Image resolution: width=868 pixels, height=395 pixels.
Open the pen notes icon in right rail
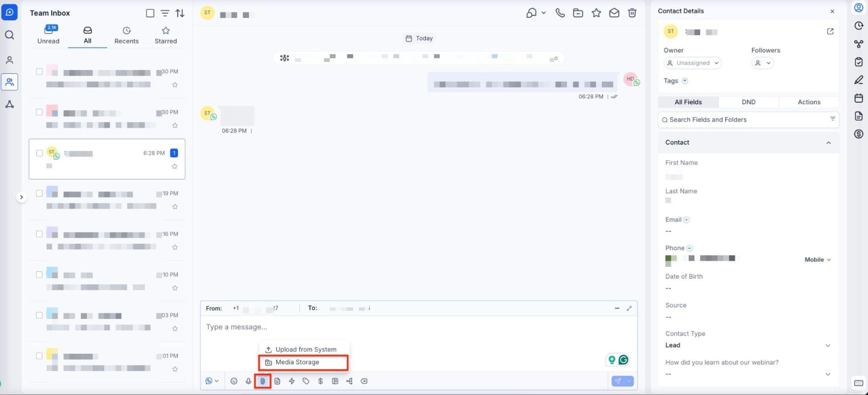858,80
